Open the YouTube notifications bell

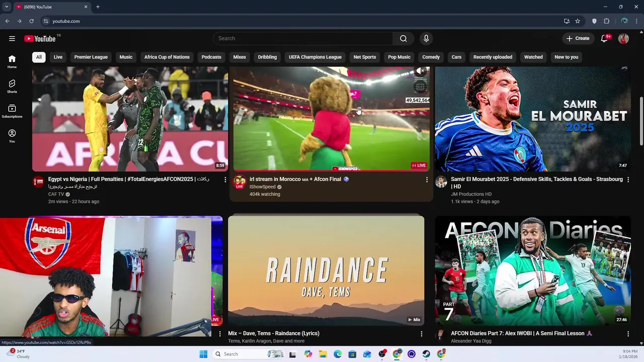point(605,38)
